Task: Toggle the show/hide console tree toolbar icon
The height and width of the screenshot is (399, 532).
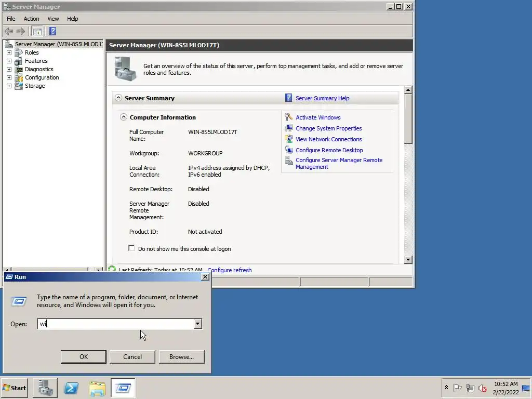Action: [x=37, y=32]
